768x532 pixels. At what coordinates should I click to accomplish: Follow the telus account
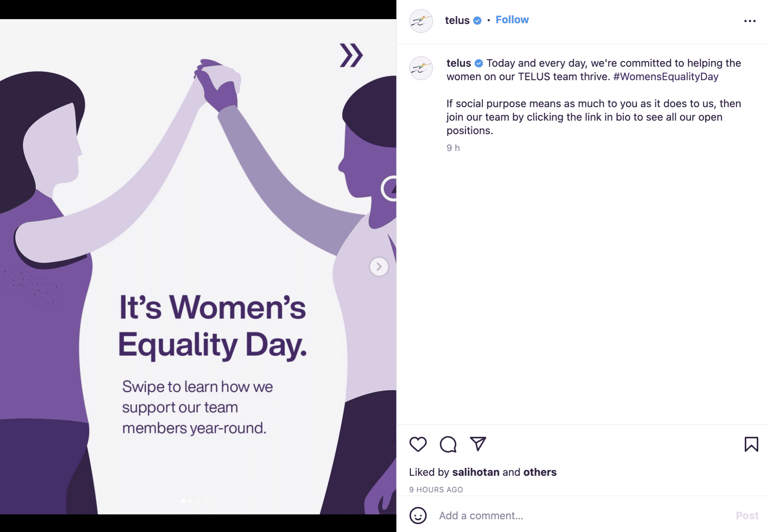click(512, 20)
